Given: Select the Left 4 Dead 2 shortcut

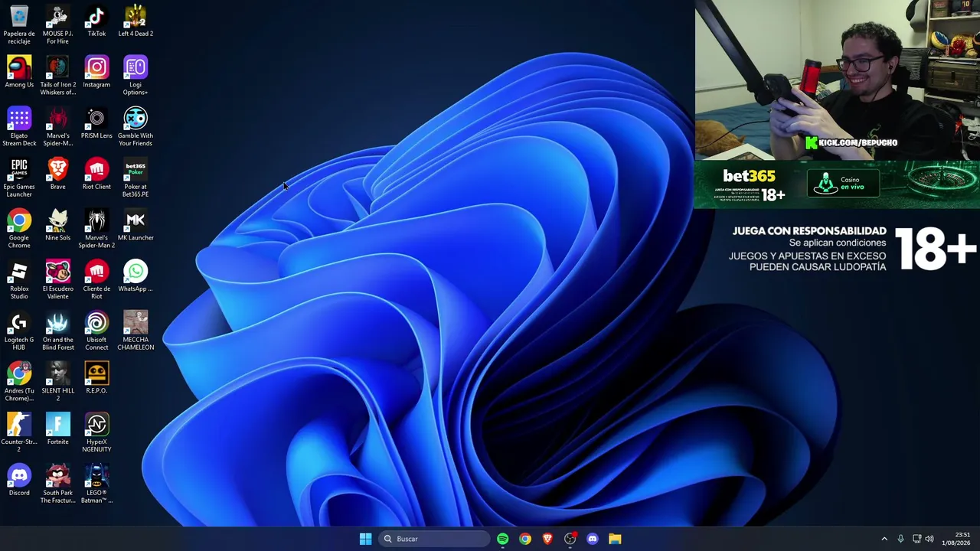Looking at the screenshot, I should click(x=136, y=21).
